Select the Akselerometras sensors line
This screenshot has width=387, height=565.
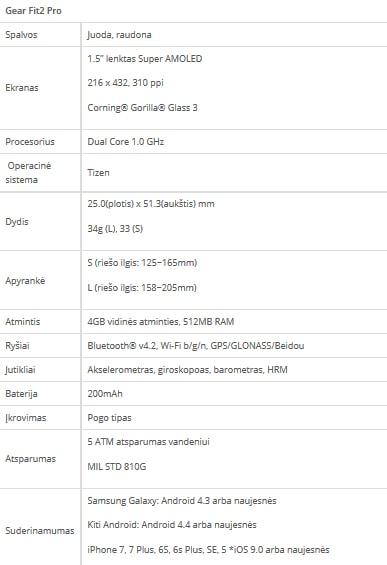187,370
